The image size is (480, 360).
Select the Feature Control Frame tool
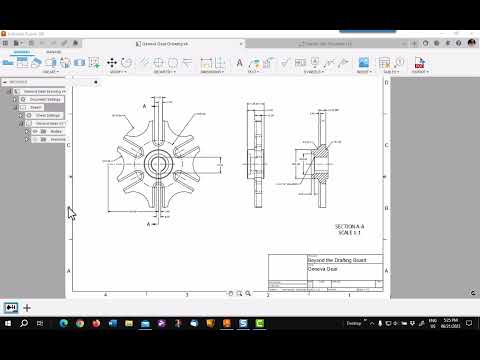(x=300, y=62)
